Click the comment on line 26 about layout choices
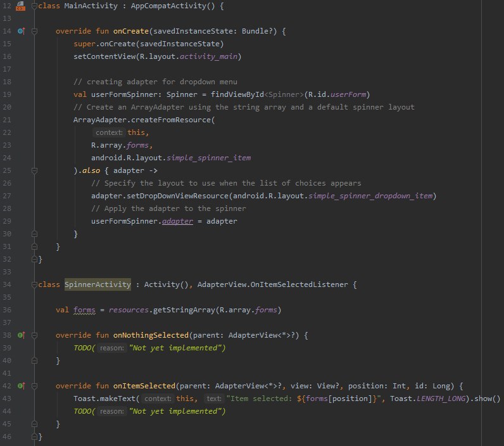 (226, 183)
